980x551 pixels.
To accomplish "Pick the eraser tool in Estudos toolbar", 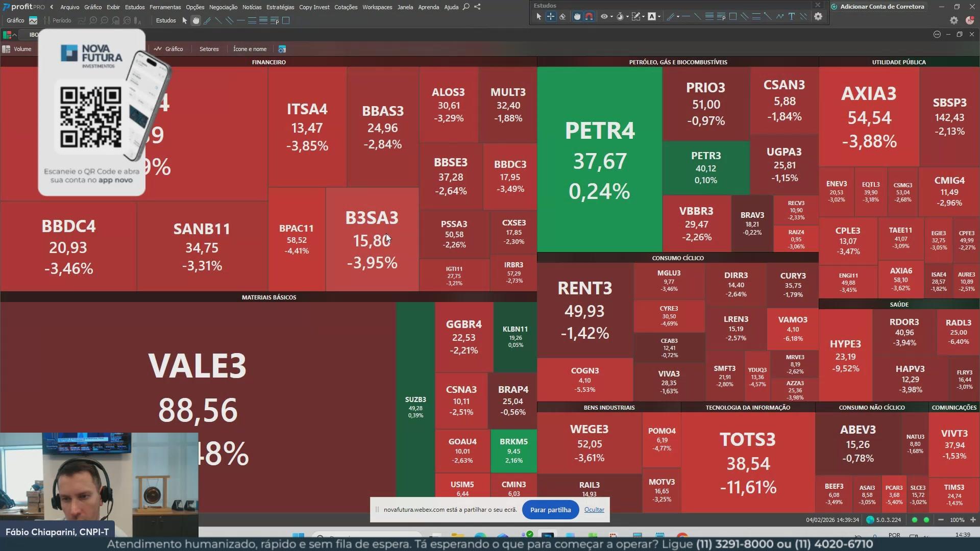I will coord(562,16).
